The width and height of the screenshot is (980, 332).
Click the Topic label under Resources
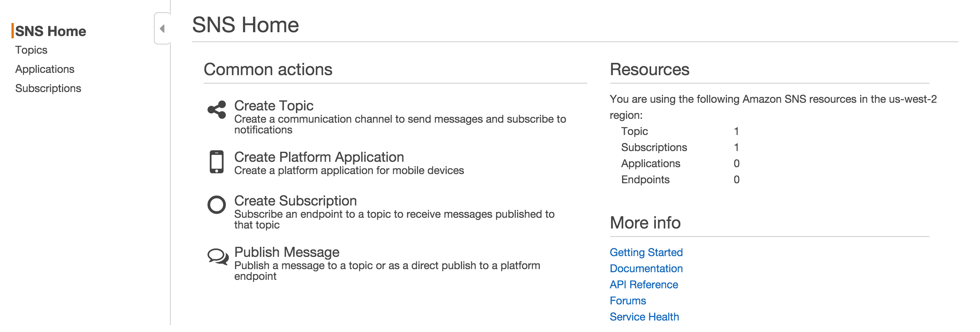pos(634,131)
